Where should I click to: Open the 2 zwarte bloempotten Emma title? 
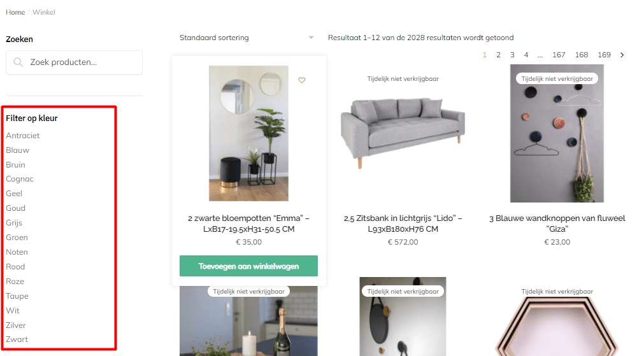point(248,224)
